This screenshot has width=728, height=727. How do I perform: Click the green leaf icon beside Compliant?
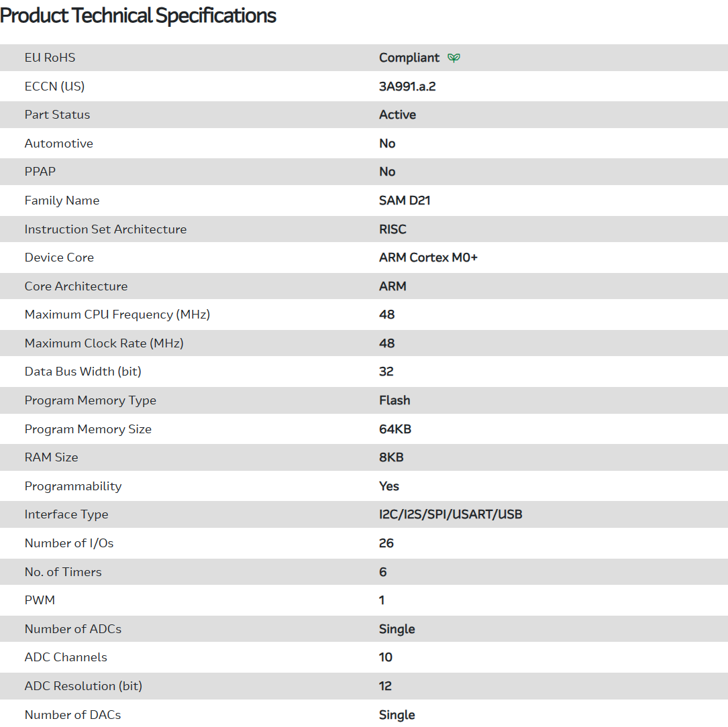pyautogui.click(x=454, y=58)
